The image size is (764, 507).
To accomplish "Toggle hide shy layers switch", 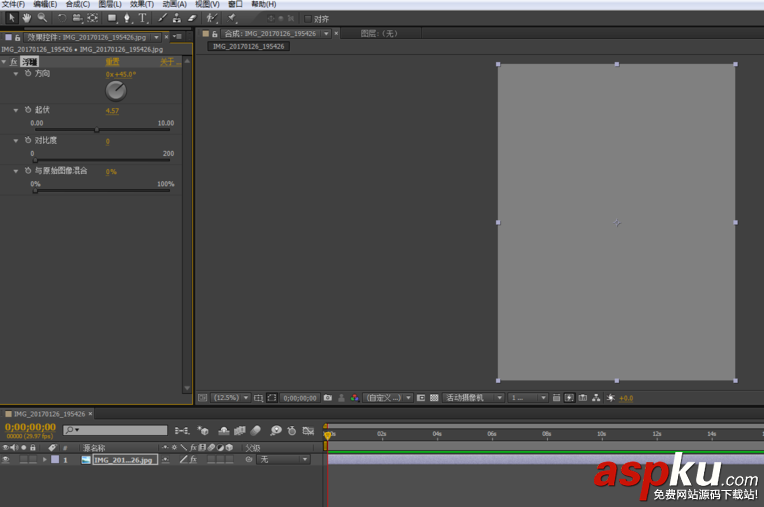I will pos(224,431).
